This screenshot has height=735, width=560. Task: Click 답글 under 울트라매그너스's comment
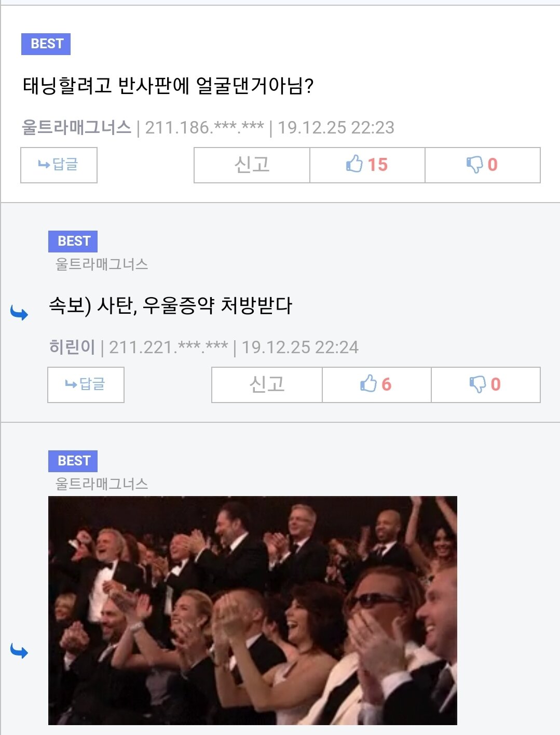click(x=59, y=165)
